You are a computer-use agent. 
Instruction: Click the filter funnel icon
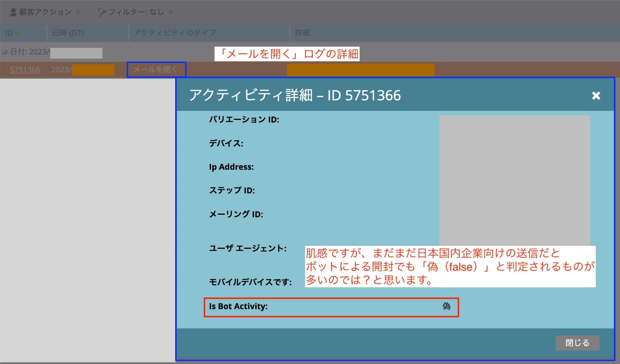tap(101, 12)
